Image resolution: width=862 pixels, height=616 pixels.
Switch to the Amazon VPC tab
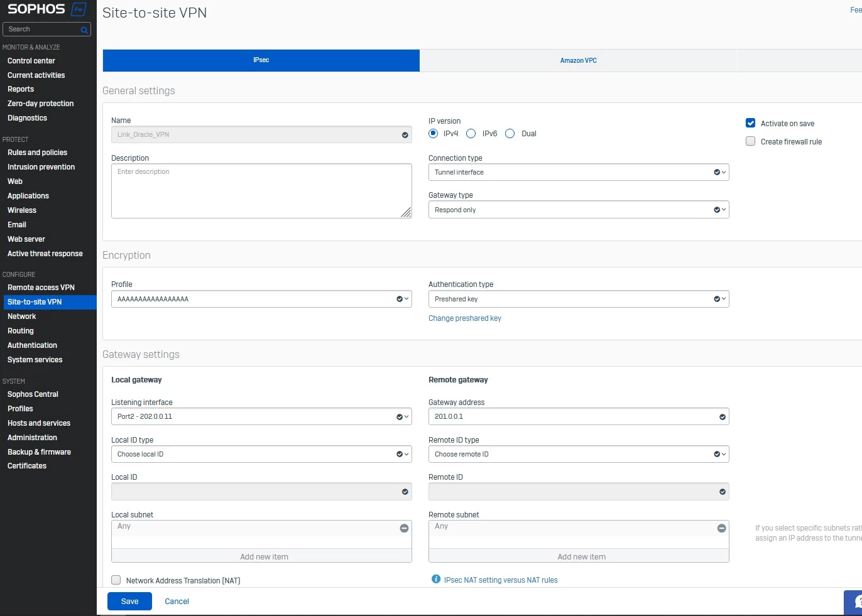pos(578,60)
